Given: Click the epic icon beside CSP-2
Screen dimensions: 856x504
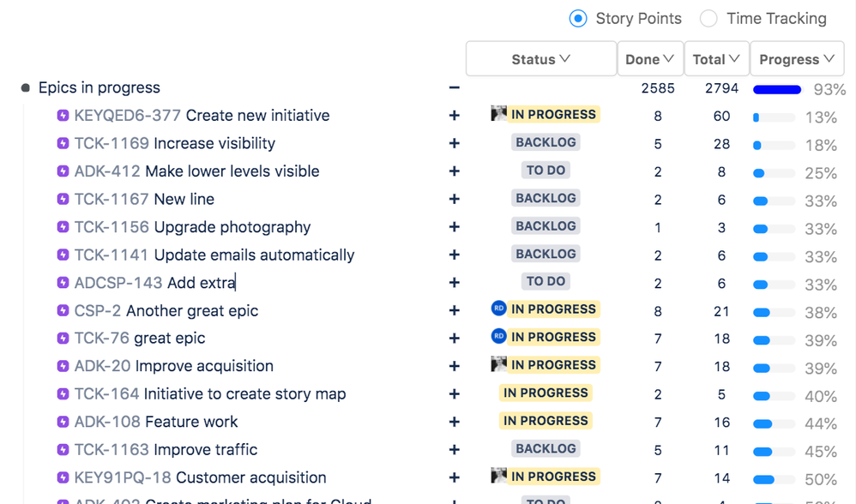Looking at the screenshot, I should [x=63, y=310].
